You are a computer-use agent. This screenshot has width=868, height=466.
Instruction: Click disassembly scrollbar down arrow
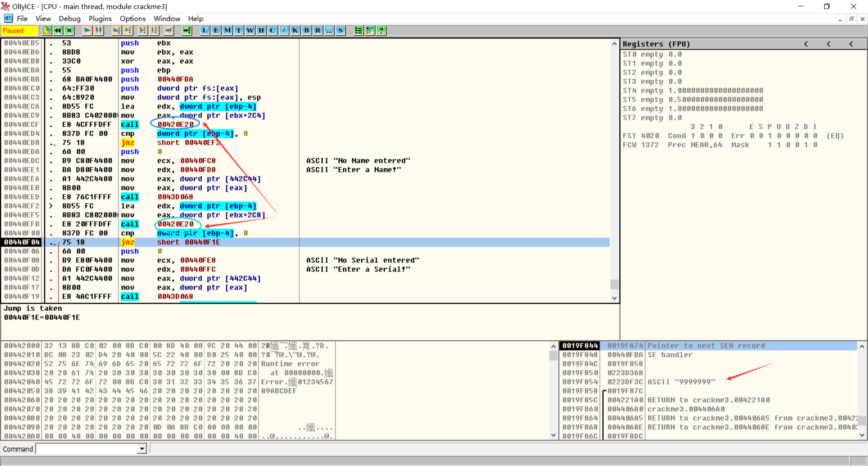coord(614,298)
